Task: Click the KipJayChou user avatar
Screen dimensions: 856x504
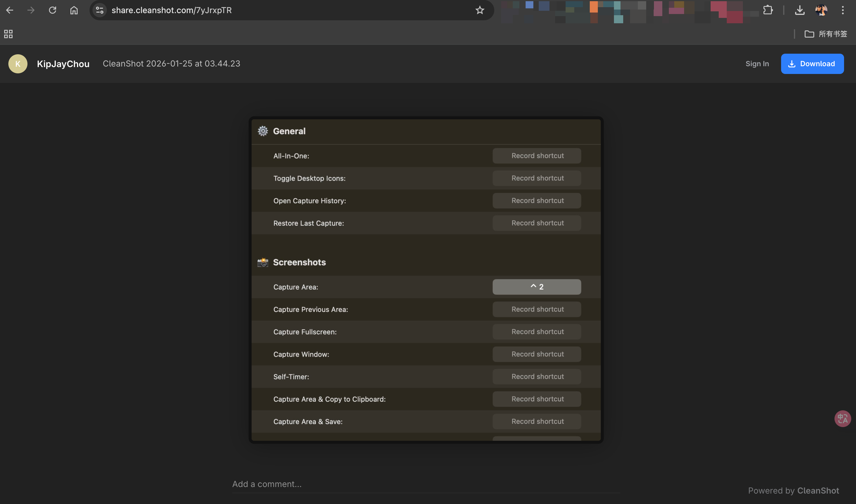Action: coord(18,64)
